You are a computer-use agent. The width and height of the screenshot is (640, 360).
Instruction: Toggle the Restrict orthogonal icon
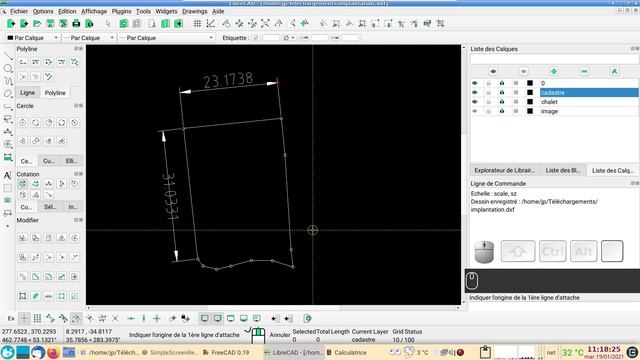[157, 318]
